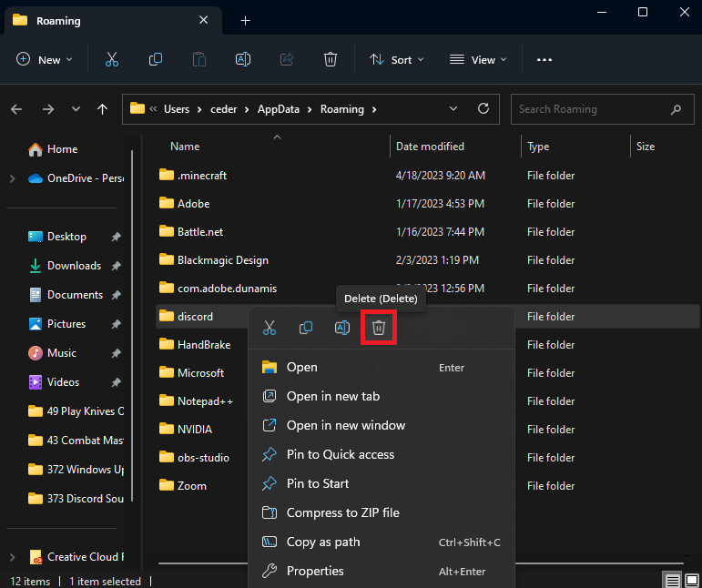Click the Rename icon in context menu
Screen dimensions: 702x588
point(342,328)
